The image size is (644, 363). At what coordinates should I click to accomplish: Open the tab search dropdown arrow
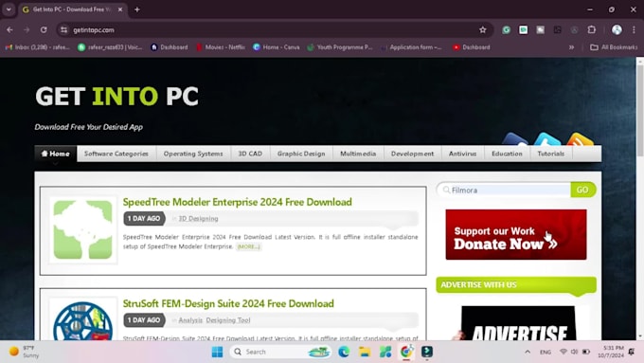[x=9, y=9]
